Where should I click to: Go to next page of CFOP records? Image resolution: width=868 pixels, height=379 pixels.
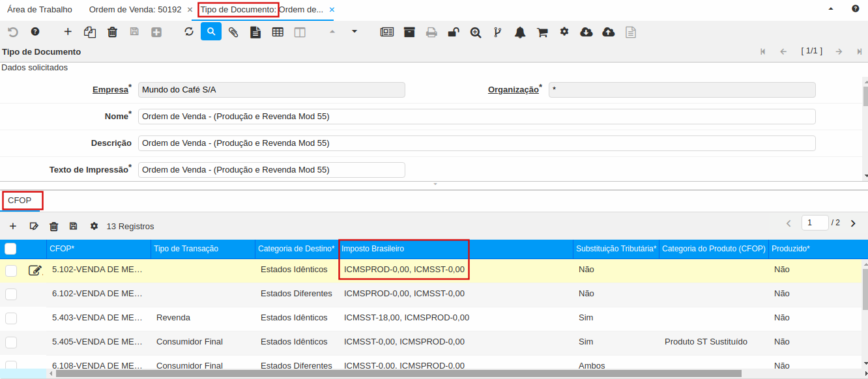[x=853, y=223]
